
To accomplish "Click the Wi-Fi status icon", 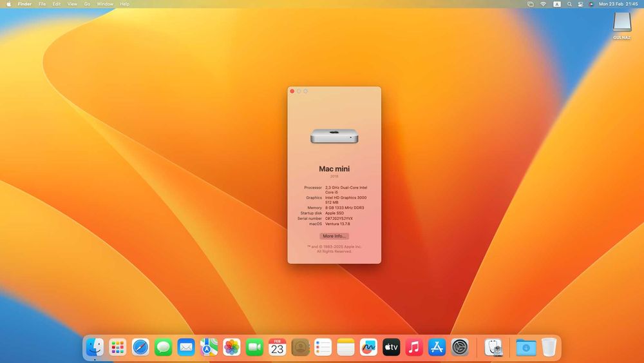I will [544, 4].
